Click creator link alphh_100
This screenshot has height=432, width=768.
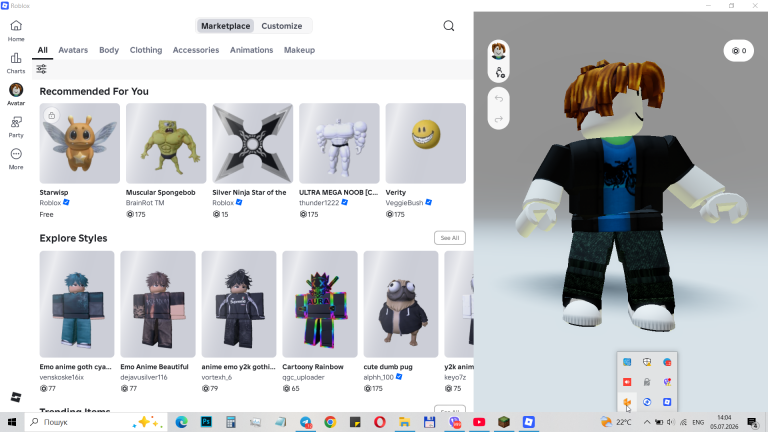click(379, 377)
